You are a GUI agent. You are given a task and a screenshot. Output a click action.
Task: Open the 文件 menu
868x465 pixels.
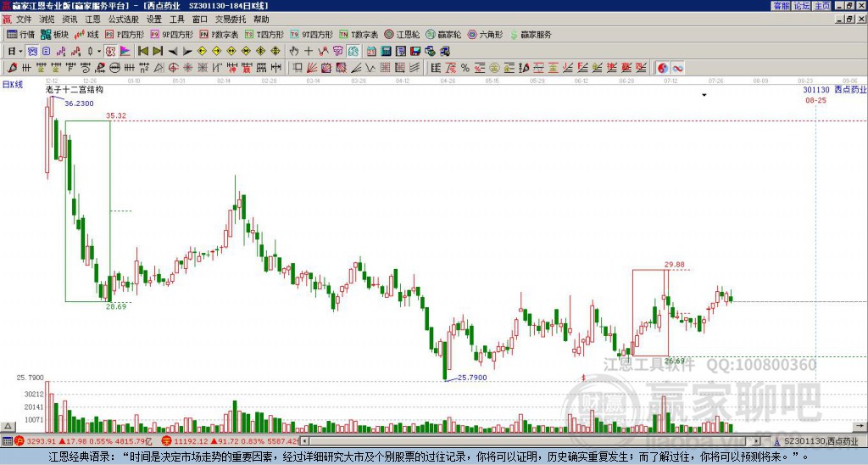24,20
